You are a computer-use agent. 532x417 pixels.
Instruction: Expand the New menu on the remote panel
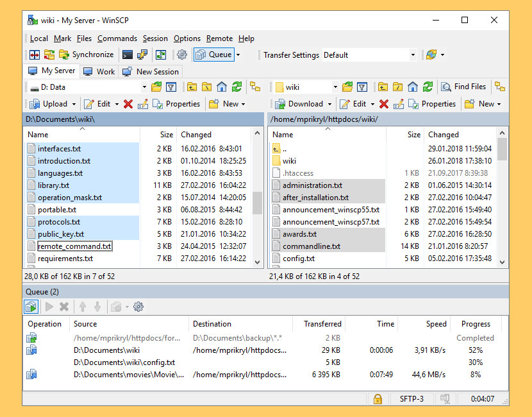point(500,103)
